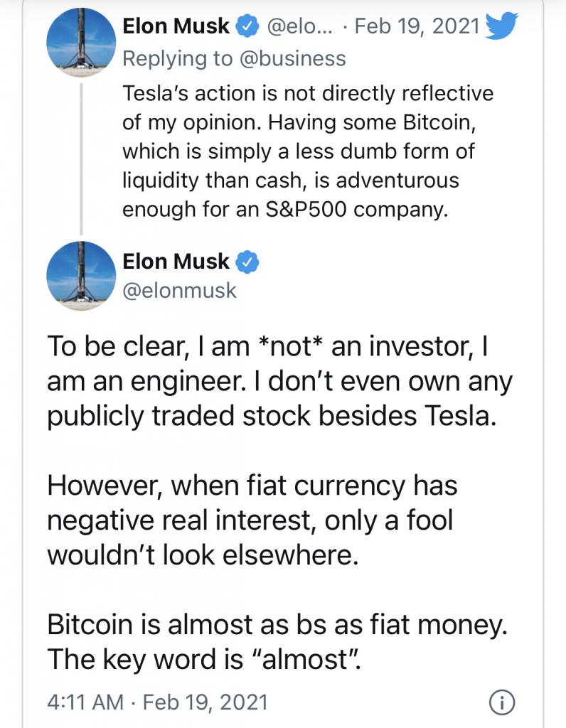Click the 'not an investor' paragraph
The width and height of the screenshot is (566, 728).
tap(279, 381)
